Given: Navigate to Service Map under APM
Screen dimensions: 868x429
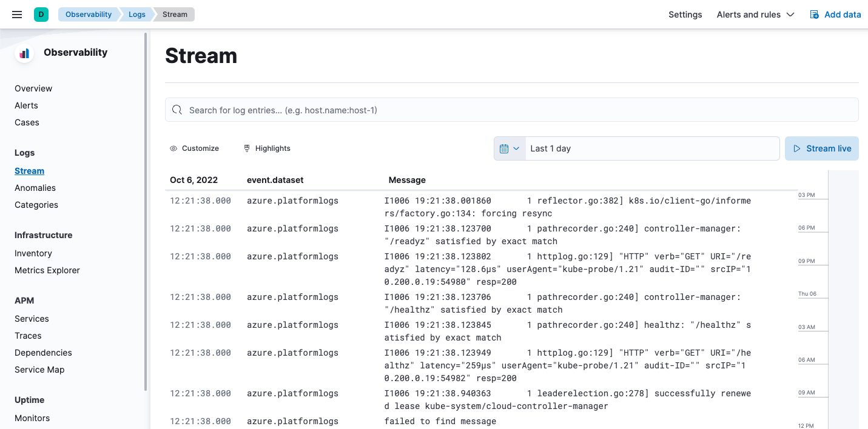Looking at the screenshot, I should tap(39, 370).
